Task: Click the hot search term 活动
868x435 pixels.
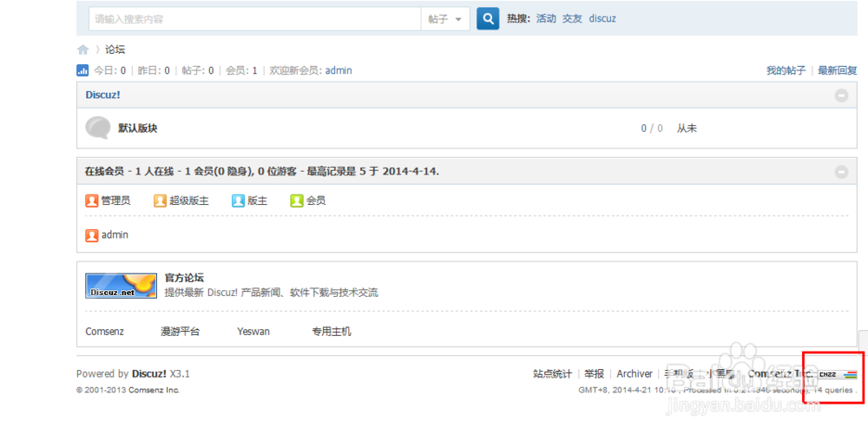Action: tap(546, 18)
